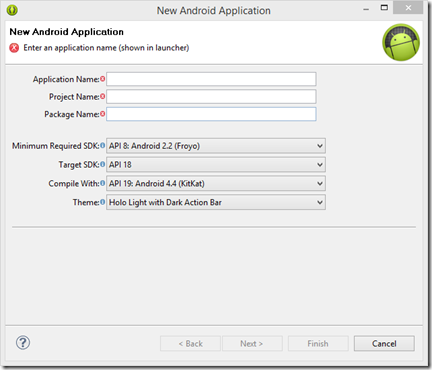The width and height of the screenshot is (432, 370).
Task: Click the 'Compile With:' label
Action: pos(74,184)
